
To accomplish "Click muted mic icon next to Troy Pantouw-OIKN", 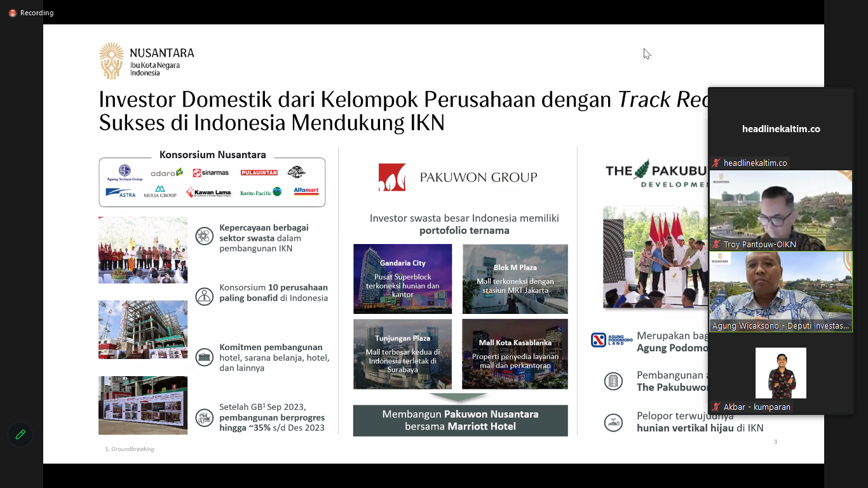I will pyautogui.click(x=717, y=245).
